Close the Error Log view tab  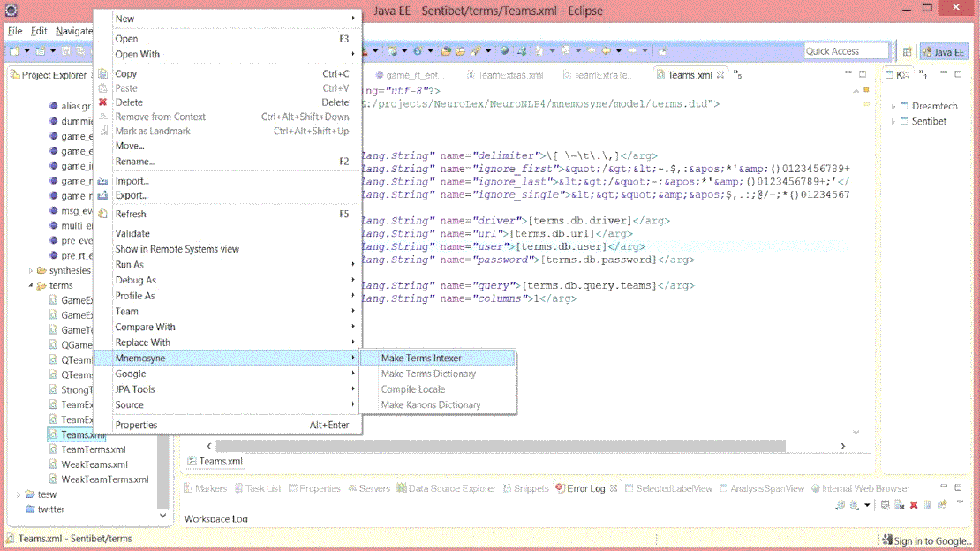click(x=613, y=488)
